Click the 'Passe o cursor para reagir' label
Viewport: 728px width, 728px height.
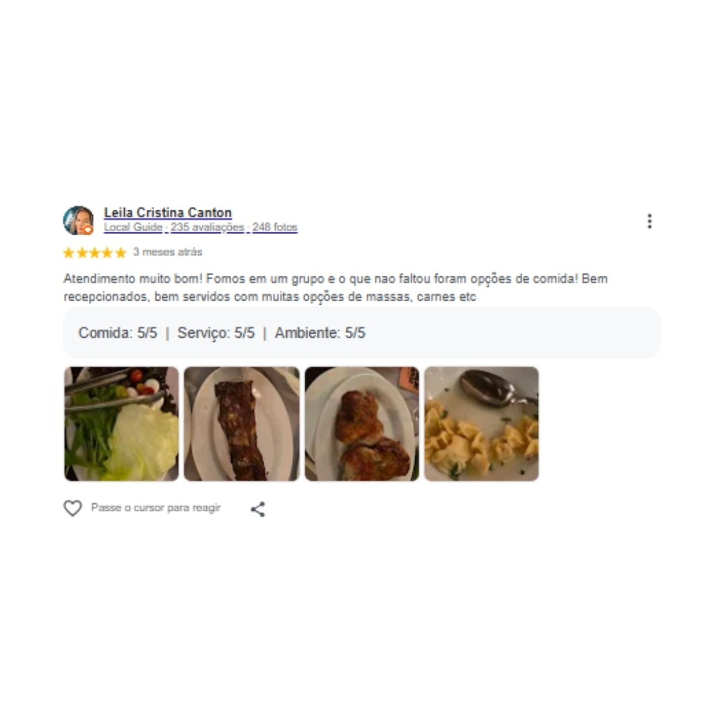[x=156, y=508]
